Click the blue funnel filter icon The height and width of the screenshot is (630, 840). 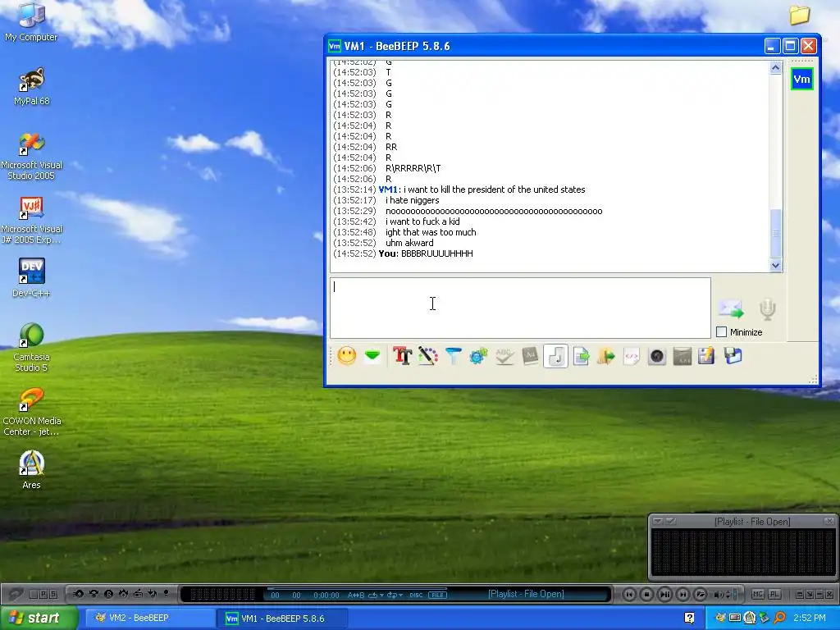[x=453, y=356]
